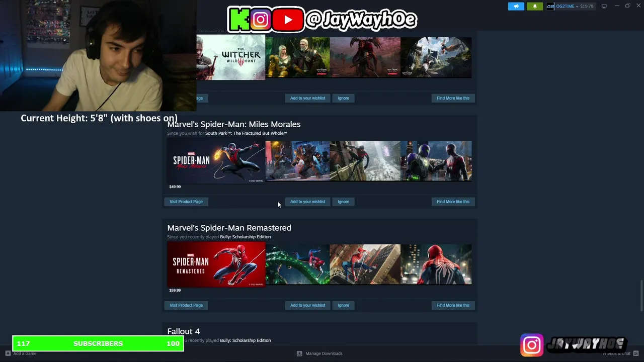View Miles Morales snowy city screenshot

pos(365,161)
